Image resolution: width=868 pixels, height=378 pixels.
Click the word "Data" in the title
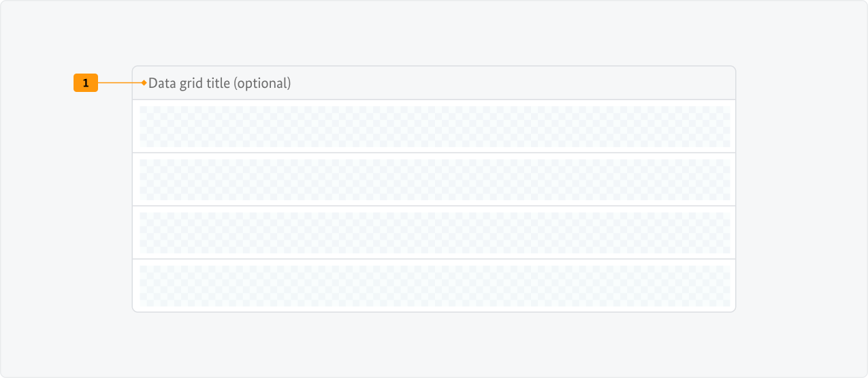pos(162,84)
